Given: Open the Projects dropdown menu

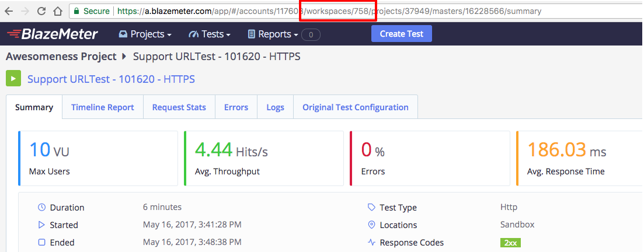Looking at the screenshot, I should [145, 34].
